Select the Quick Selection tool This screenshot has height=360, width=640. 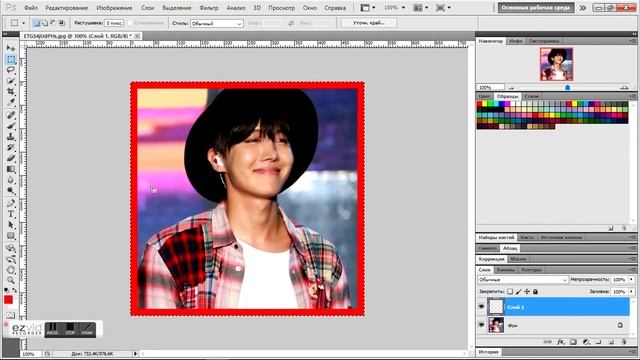coord(11,81)
